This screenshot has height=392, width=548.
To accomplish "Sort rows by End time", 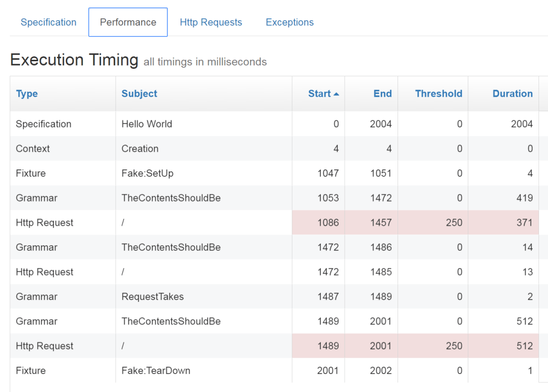I will (383, 93).
